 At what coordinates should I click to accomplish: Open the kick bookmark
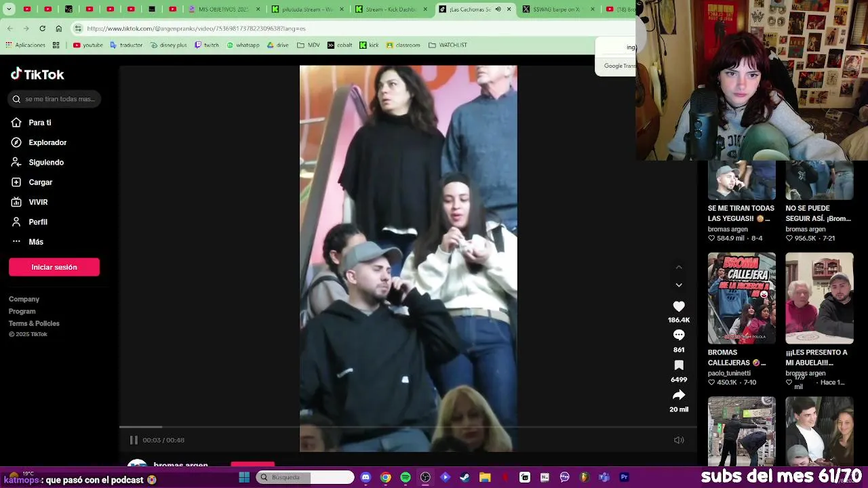[x=369, y=45]
